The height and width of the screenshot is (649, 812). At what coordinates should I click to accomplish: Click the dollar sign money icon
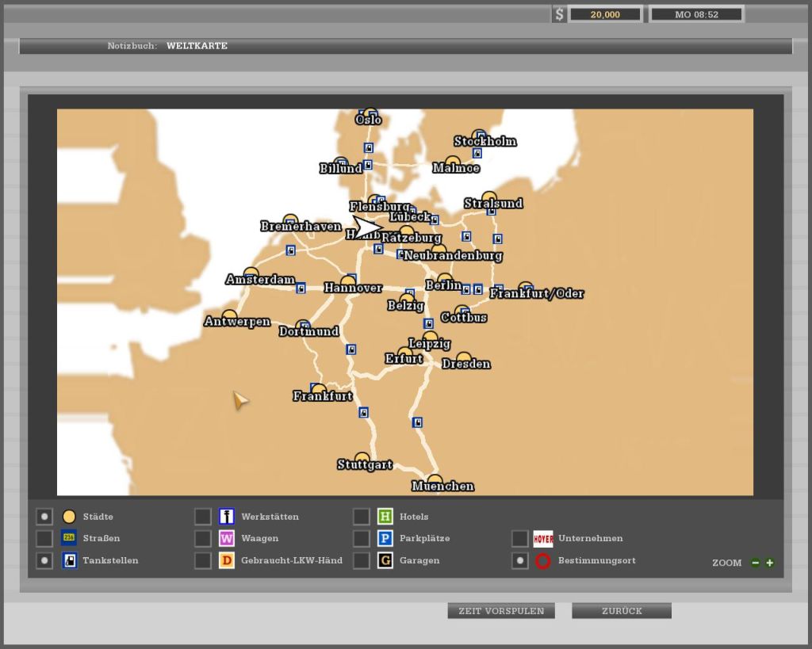click(559, 14)
